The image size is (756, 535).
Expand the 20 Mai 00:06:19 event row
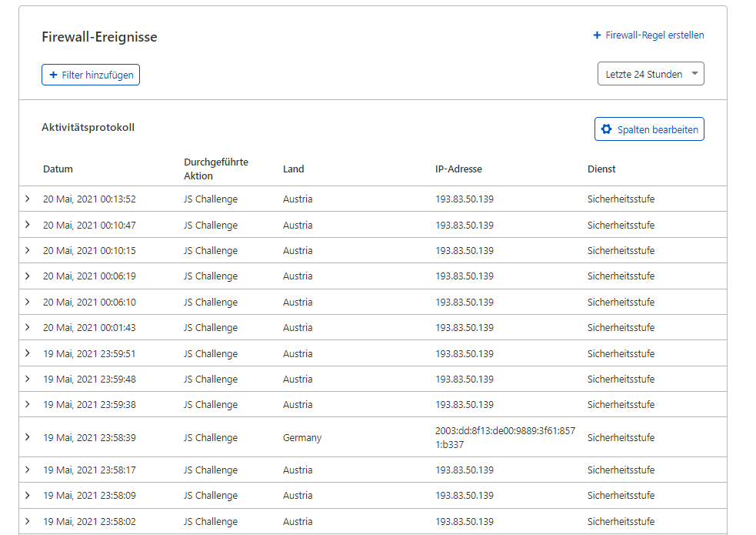[x=28, y=276]
